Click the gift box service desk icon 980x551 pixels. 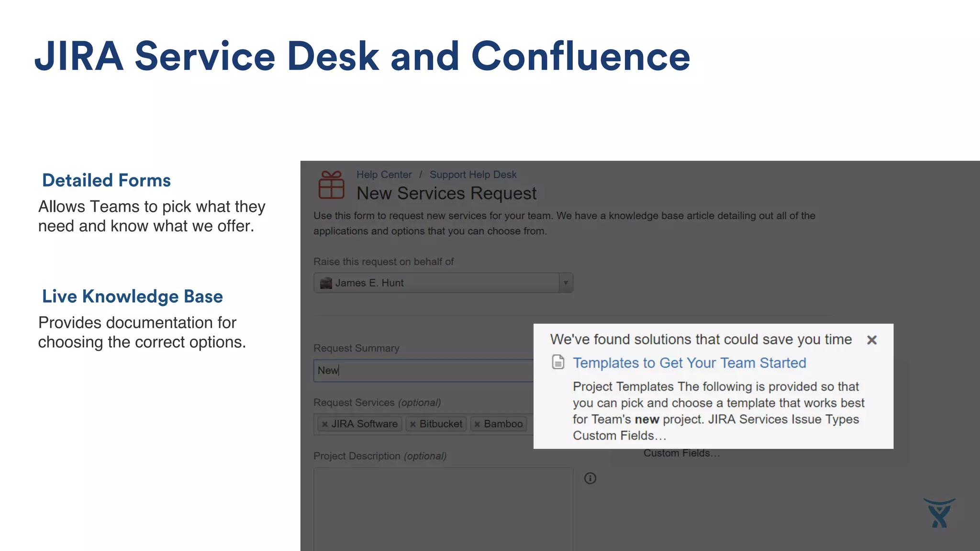[x=331, y=185]
